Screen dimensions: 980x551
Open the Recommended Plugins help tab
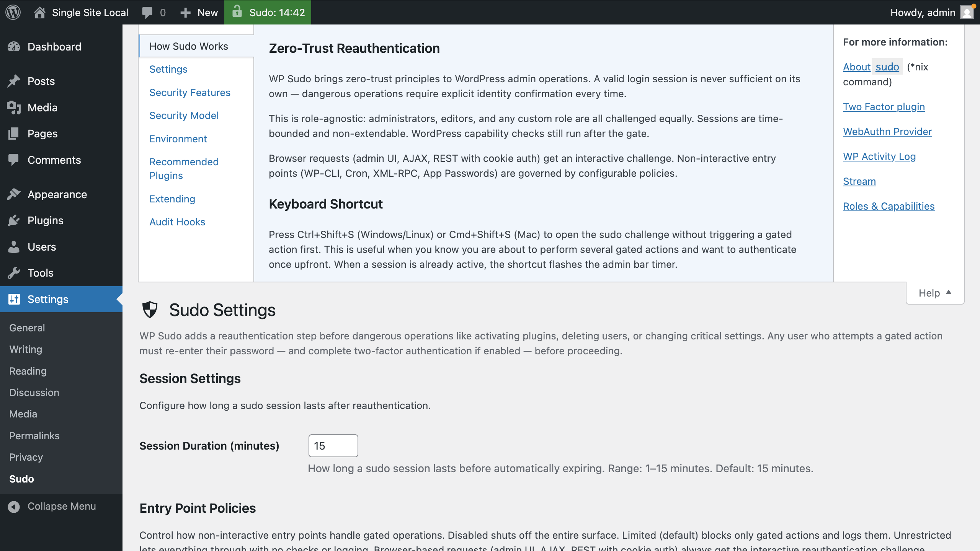point(184,169)
